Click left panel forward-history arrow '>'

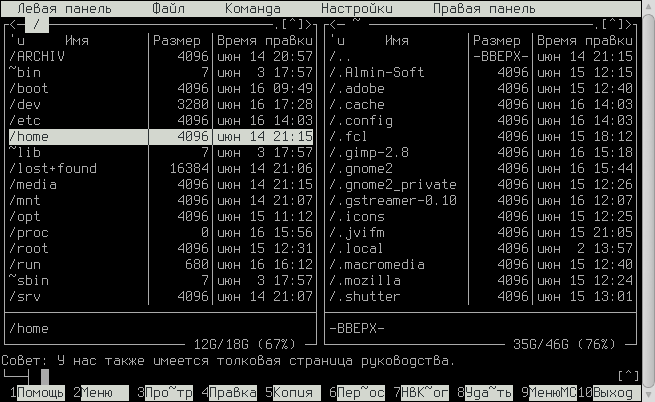coord(309,25)
